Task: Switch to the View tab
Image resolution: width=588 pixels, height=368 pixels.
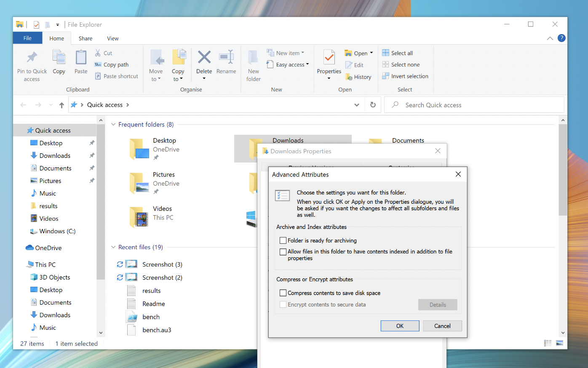Action: [112, 38]
